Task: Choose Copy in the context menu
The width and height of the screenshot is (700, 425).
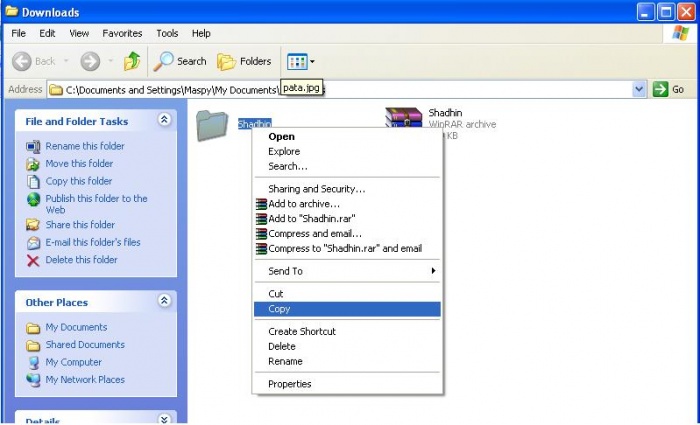Action: pyautogui.click(x=347, y=309)
